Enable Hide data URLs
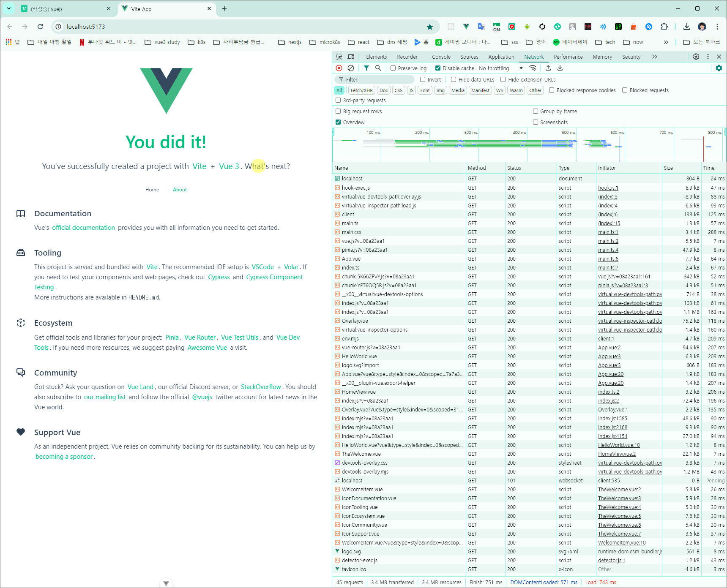 pyautogui.click(x=454, y=79)
